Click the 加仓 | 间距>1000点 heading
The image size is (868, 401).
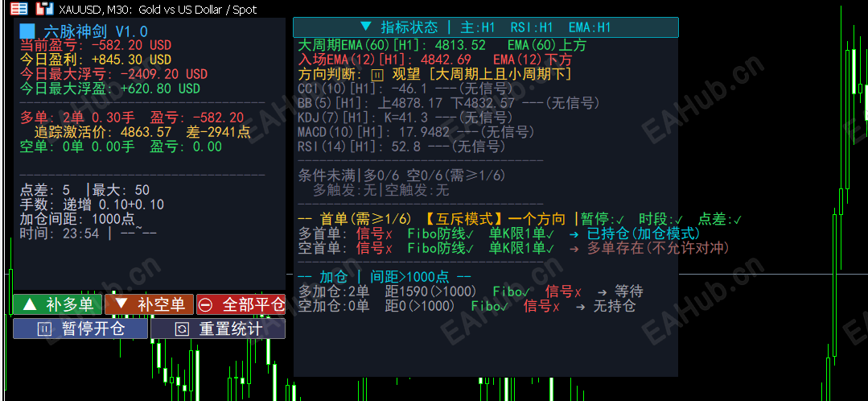pyautogui.click(x=385, y=276)
